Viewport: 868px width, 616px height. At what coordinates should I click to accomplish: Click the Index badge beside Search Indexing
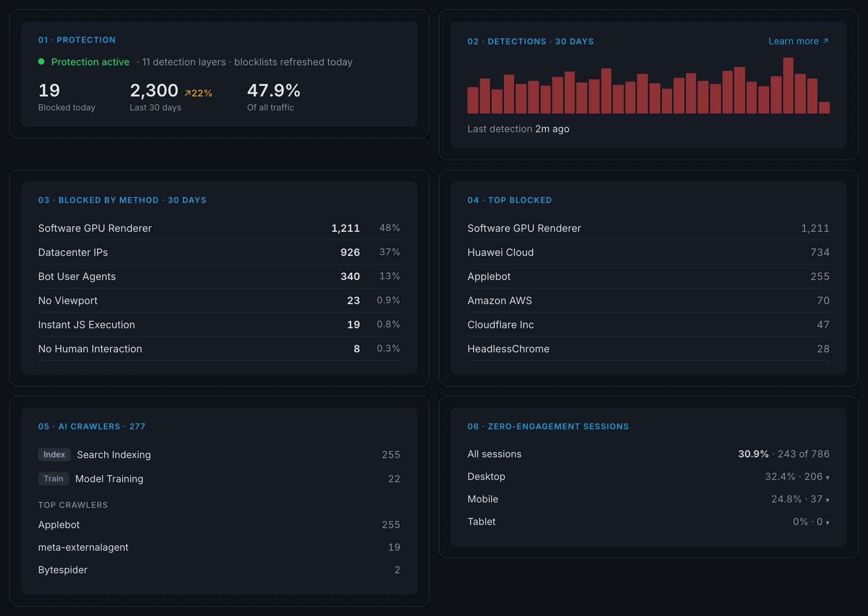click(x=54, y=454)
